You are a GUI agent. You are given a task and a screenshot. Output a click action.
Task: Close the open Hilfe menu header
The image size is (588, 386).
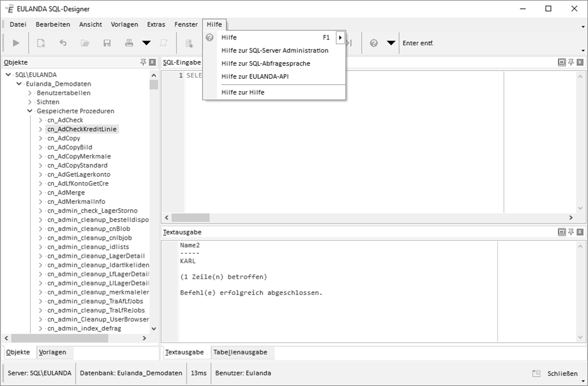point(214,24)
